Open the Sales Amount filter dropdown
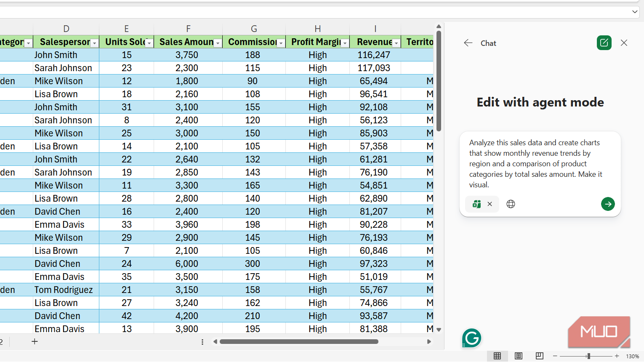 click(x=218, y=43)
